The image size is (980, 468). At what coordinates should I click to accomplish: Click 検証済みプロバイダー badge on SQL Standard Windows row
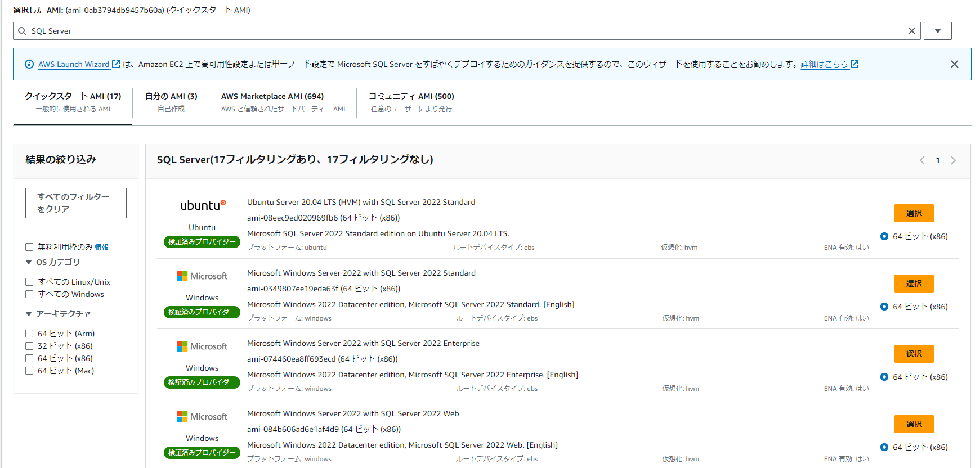202,312
